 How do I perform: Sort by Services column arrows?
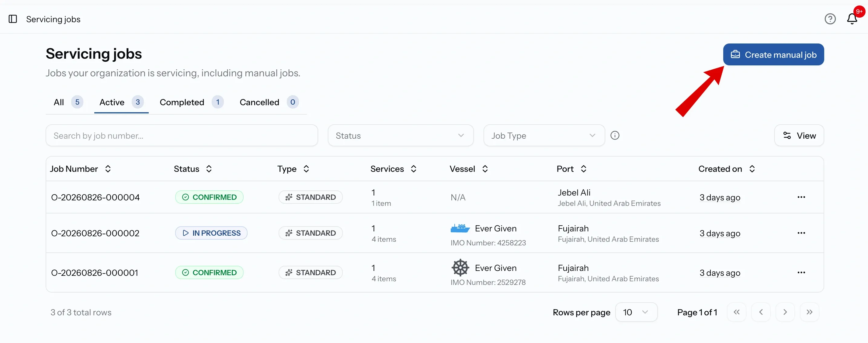(x=413, y=169)
